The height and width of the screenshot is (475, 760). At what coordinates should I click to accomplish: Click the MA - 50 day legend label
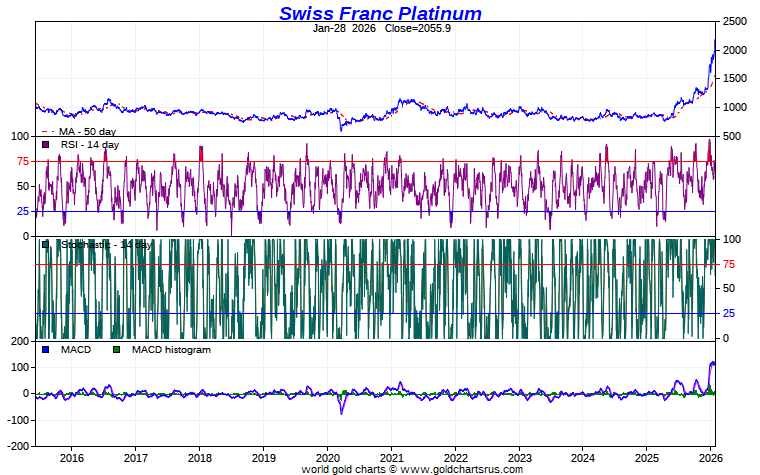[87, 131]
